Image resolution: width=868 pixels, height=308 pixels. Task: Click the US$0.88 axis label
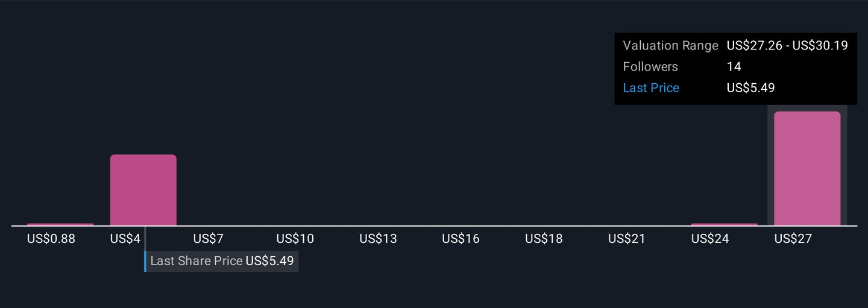[51, 239]
